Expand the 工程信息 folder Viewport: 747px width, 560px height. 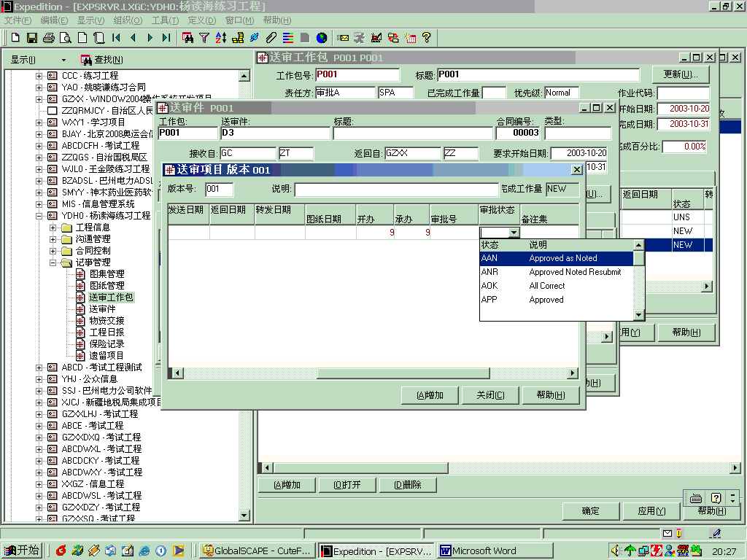point(53,227)
